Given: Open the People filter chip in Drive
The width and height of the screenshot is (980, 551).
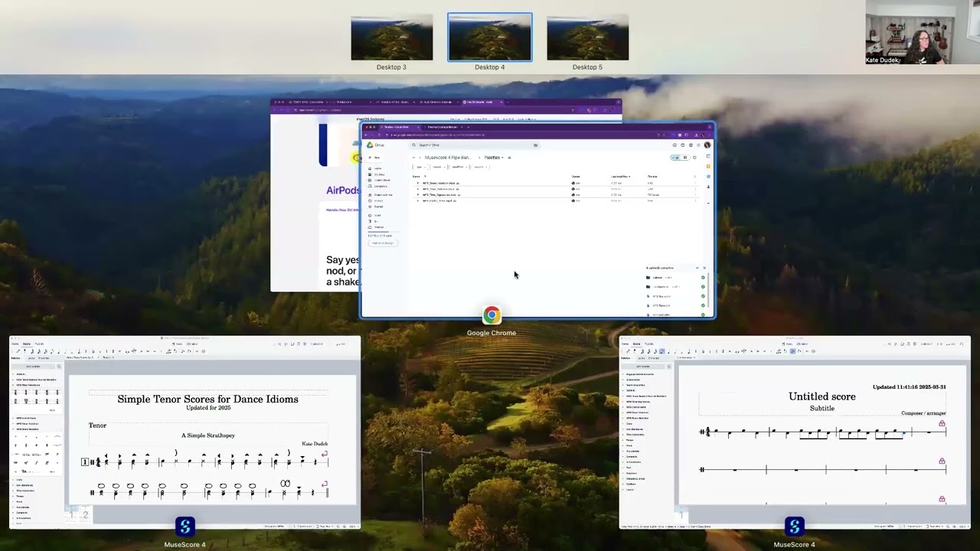Looking at the screenshot, I should pos(439,167).
